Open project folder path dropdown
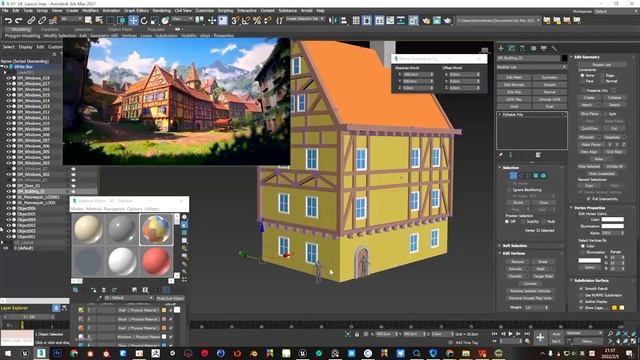The image size is (640, 360). 498,20
